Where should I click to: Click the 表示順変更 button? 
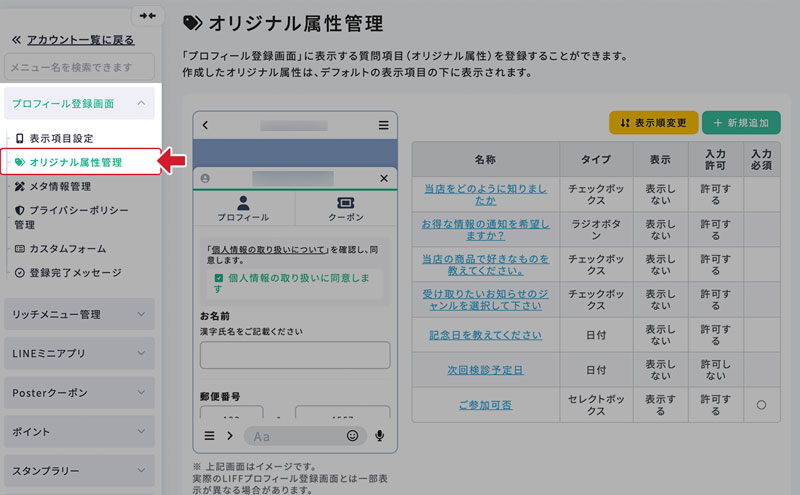point(653,123)
